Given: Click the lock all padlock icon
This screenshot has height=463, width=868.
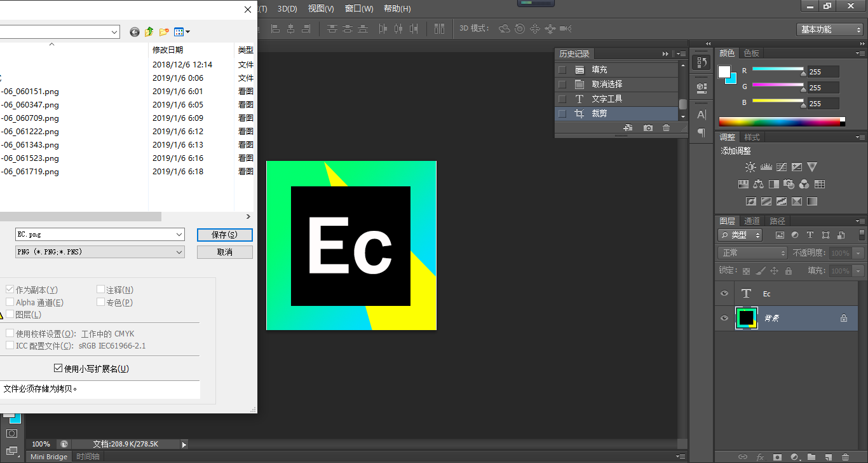Looking at the screenshot, I should click(789, 271).
